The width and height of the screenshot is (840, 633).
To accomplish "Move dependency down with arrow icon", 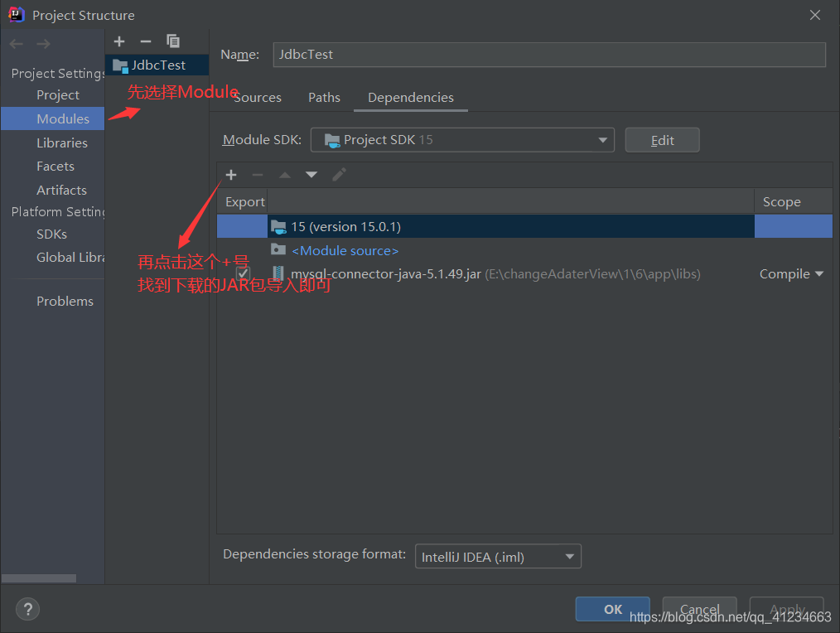I will [x=311, y=175].
